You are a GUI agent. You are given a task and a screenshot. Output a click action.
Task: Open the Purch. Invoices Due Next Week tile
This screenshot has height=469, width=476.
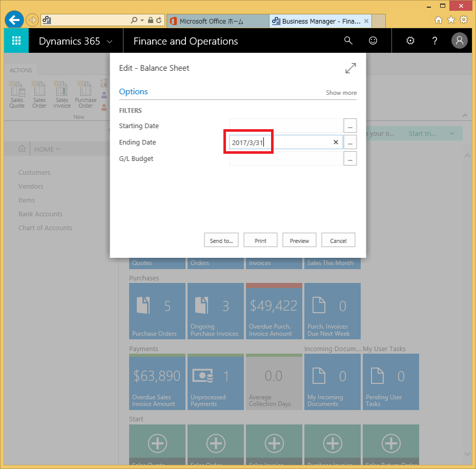point(333,311)
